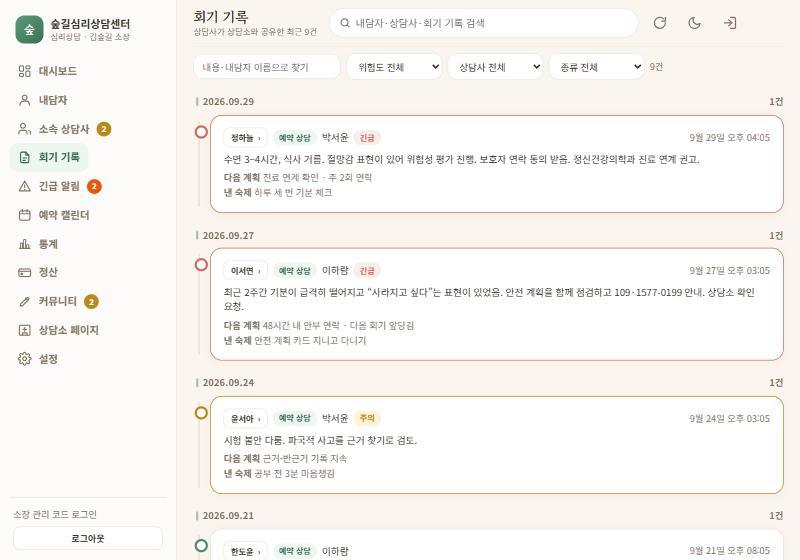800x560 pixels.
Task: Click the 내용·내담자 이름으로 찾기 filter field
Action: point(267,67)
